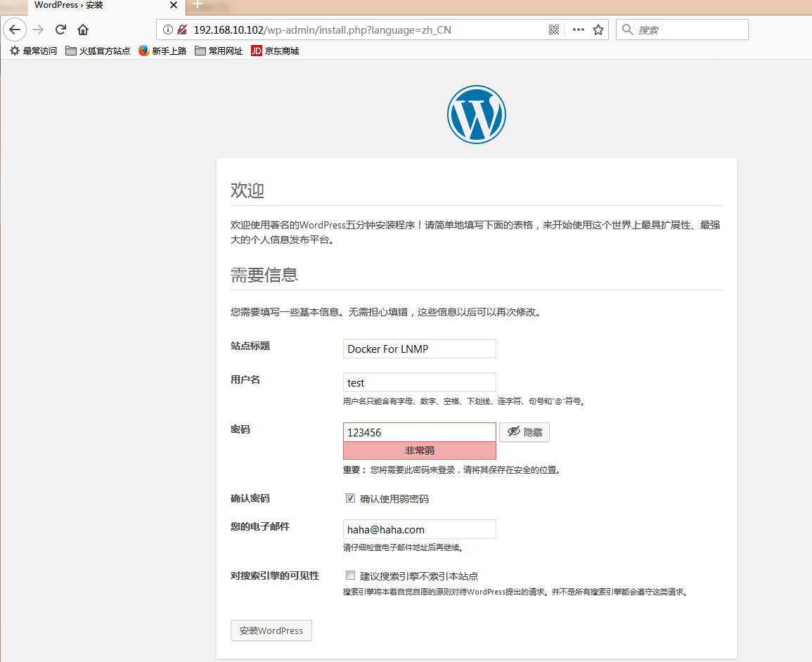Click the username hint about allowed characters
Image resolution: width=812 pixels, height=662 pixels.
pos(465,401)
